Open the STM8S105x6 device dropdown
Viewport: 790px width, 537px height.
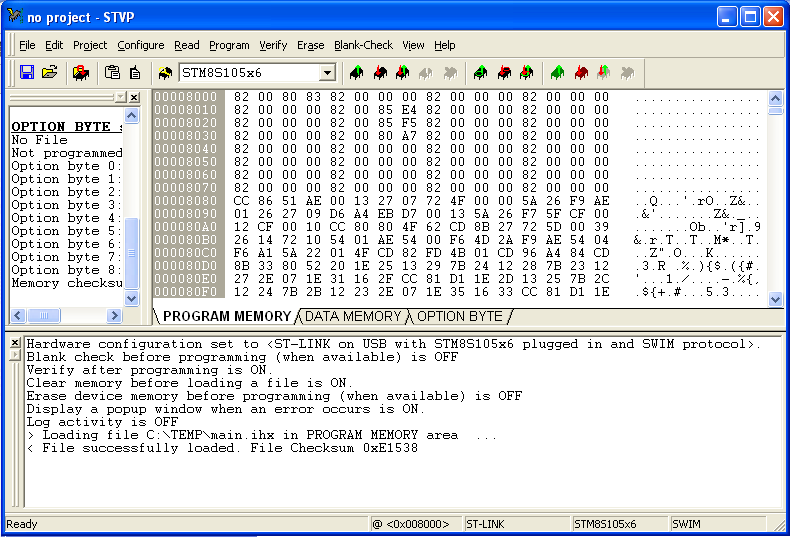coord(327,73)
